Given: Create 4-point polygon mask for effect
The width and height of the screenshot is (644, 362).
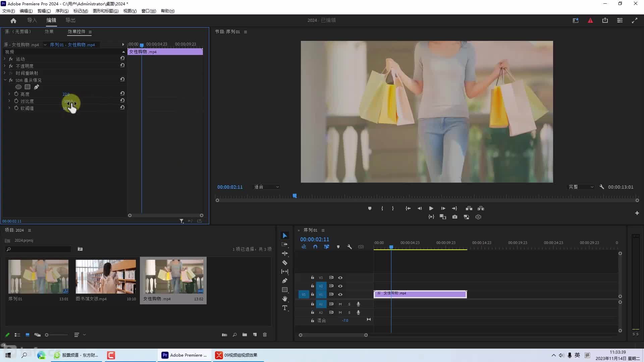Looking at the screenshot, I should (28, 87).
